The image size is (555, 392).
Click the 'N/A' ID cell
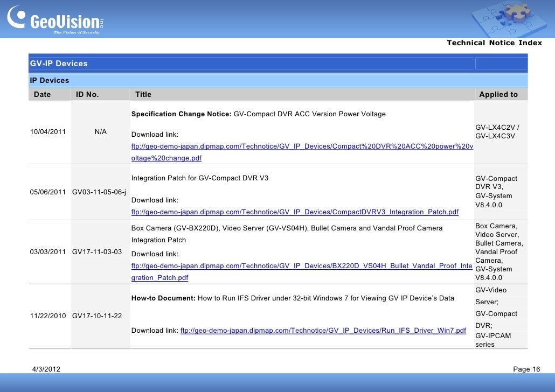pyautogui.click(x=101, y=131)
